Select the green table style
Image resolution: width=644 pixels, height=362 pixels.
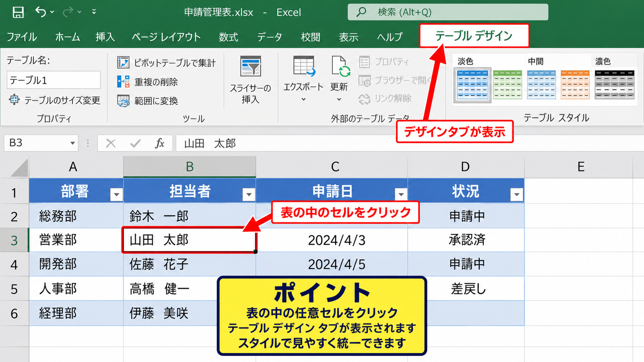pyautogui.click(x=507, y=85)
